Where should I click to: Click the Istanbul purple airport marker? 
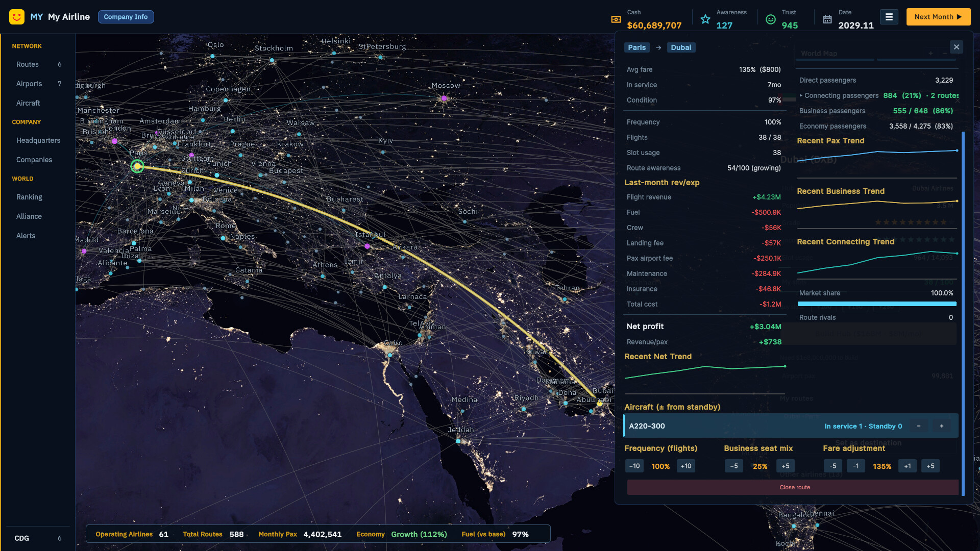(367, 246)
